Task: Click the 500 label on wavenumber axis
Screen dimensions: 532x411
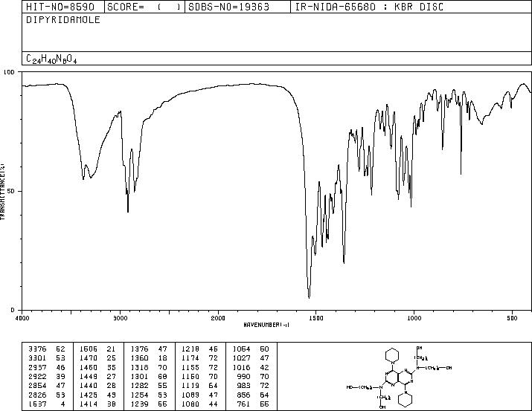Action: tap(512, 318)
